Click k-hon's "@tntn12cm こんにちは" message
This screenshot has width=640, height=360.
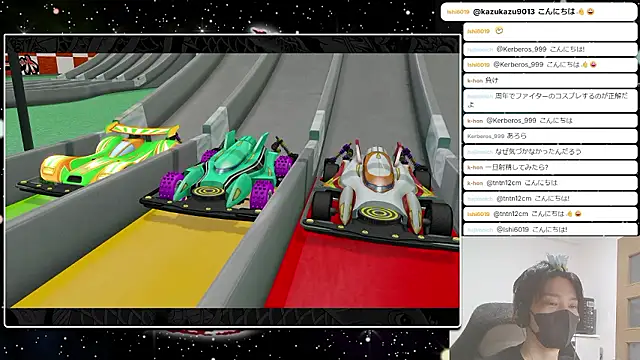550,183
